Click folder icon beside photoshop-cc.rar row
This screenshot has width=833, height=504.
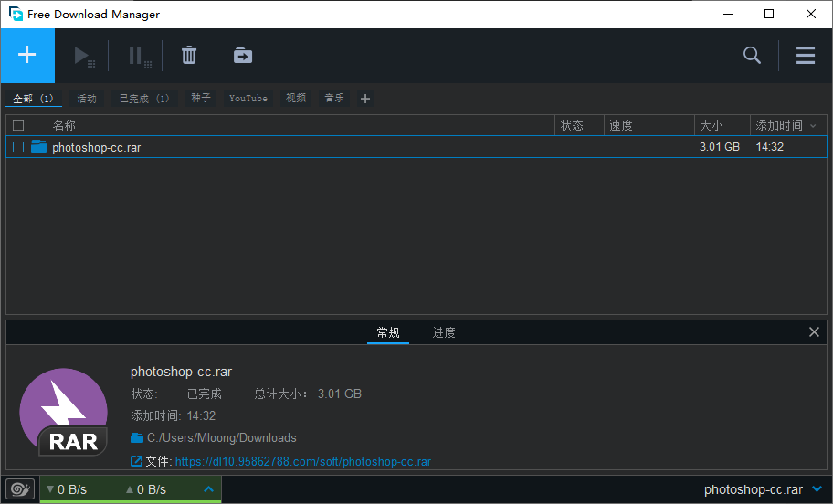click(38, 147)
